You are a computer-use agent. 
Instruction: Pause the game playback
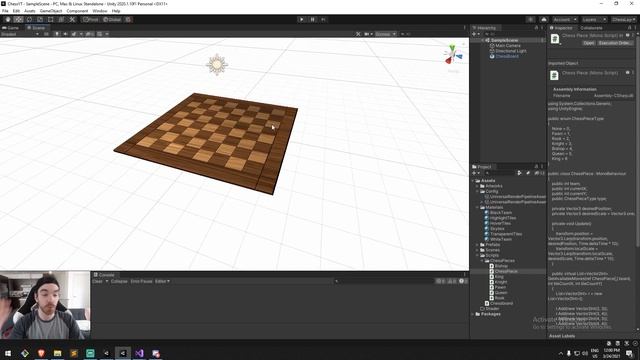(313, 19)
